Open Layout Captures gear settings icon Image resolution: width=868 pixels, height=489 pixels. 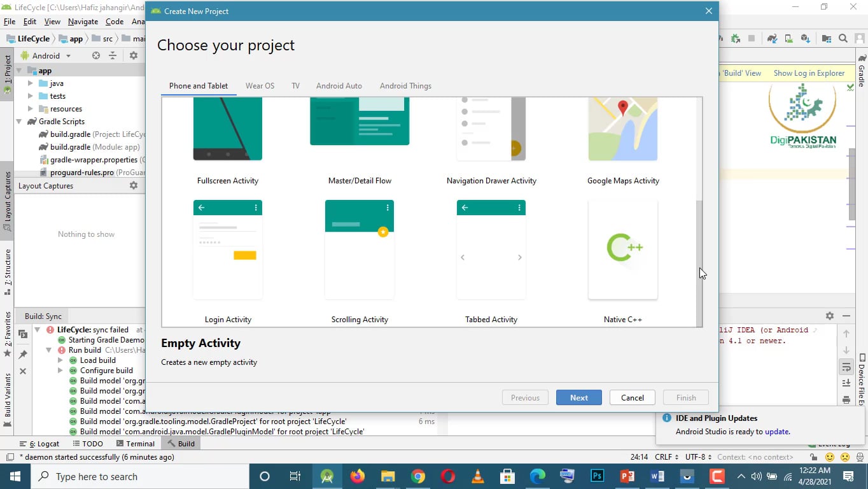[134, 185]
